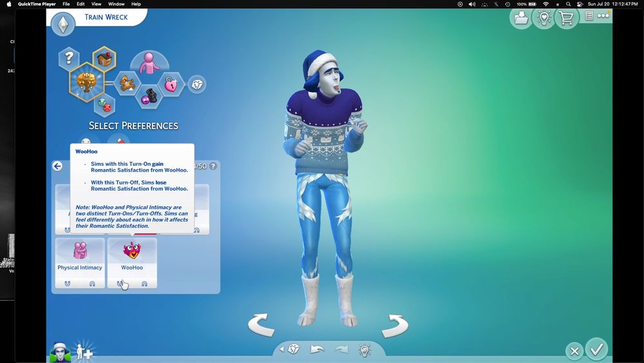Open the list panel icon
Viewport: 644px width, 363px height.
tap(589, 16)
